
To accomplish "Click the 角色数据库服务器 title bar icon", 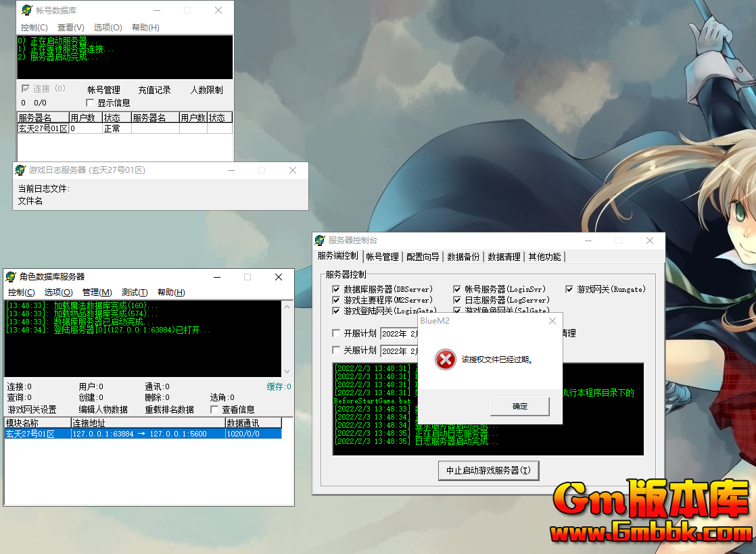I will click(x=9, y=277).
